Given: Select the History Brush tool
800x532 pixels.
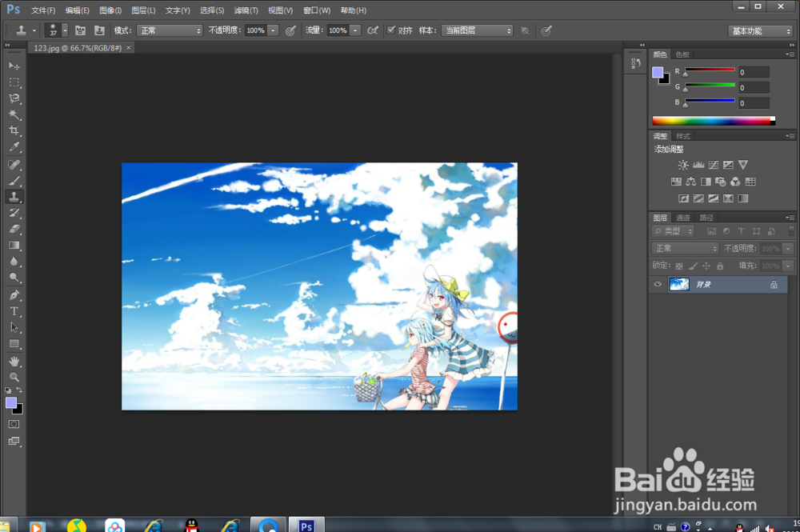Looking at the screenshot, I should tap(14, 214).
